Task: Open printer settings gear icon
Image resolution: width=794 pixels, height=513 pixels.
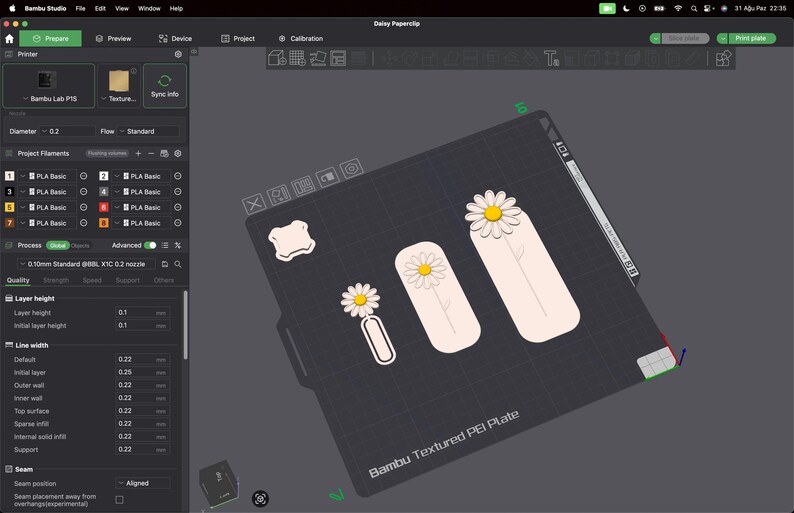Action: coord(178,54)
